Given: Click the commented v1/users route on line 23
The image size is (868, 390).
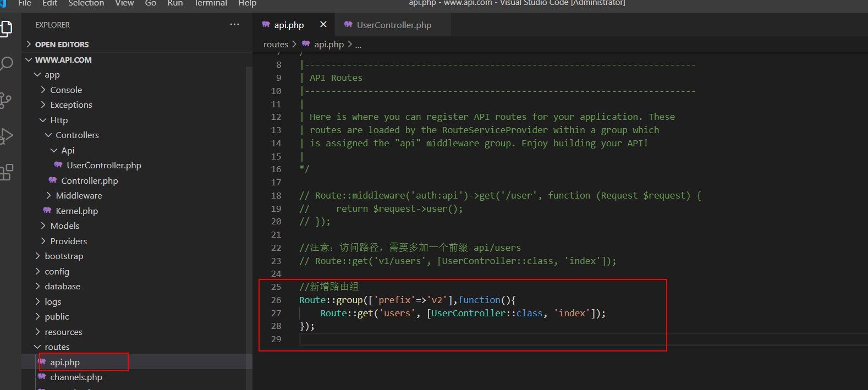Looking at the screenshot, I should (x=458, y=261).
